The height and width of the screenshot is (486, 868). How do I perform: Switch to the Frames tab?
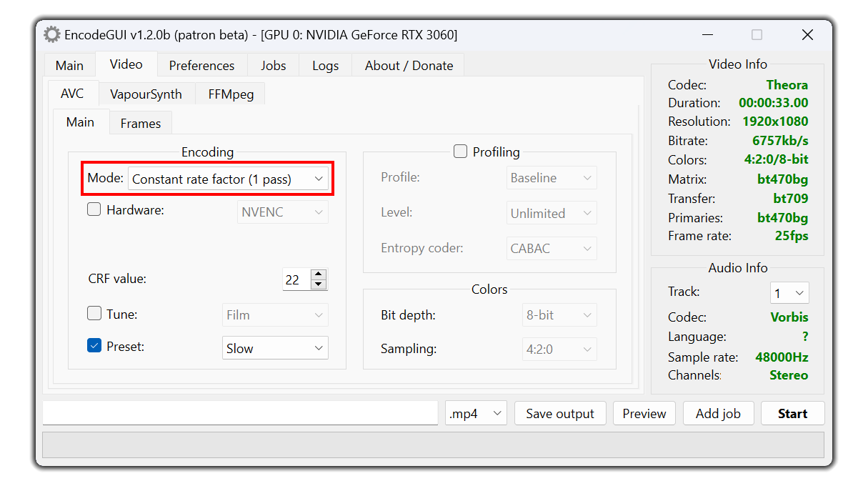pos(140,123)
